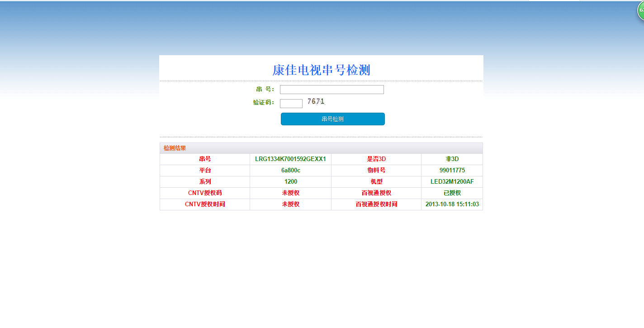Click the CNTV授权时间 label cell
Viewport: 644px width, 328px height.
(205, 204)
